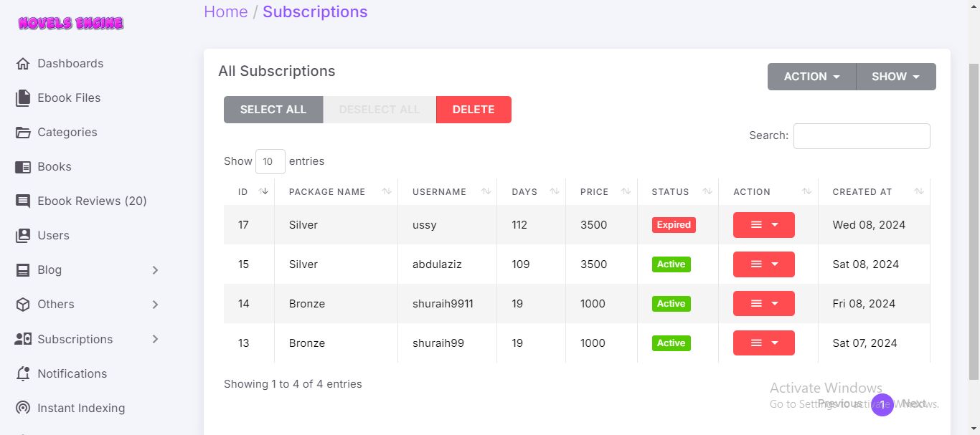Click the Books icon in sidebar
Viewport: 980px width, 435px height.
(x=23, y=167)
